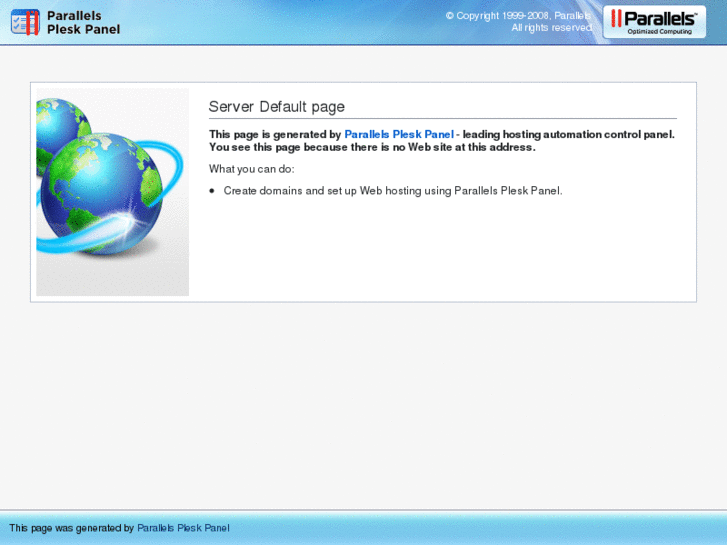Click the Parallels Optimized Computing logo
This screenshot has height=545, width=727.
coord(654,22)
